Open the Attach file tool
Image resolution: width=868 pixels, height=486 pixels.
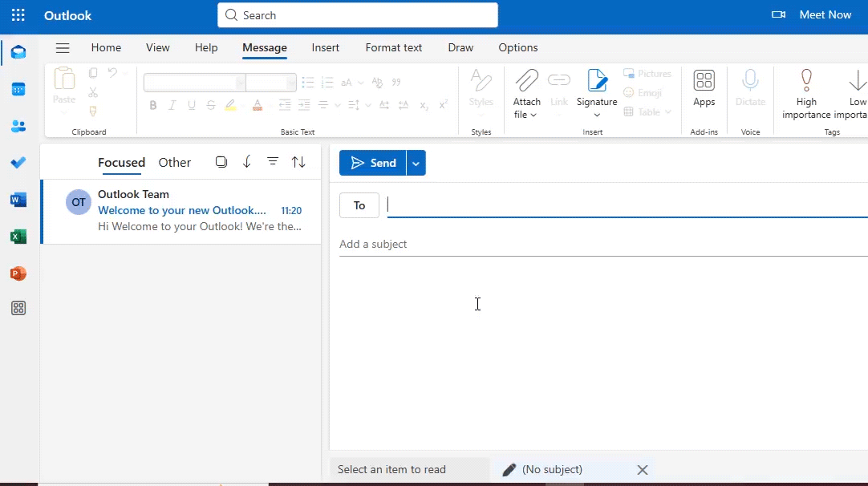[x=526, y=92]
